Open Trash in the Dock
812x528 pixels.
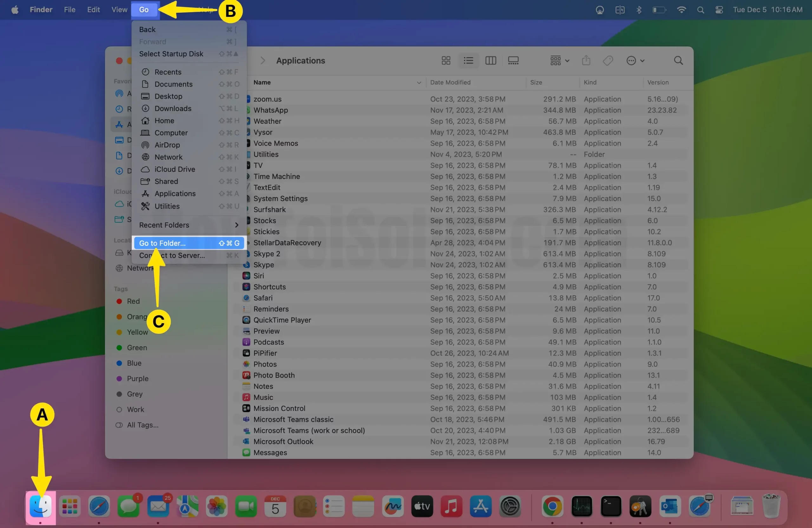tap(771, 506)
